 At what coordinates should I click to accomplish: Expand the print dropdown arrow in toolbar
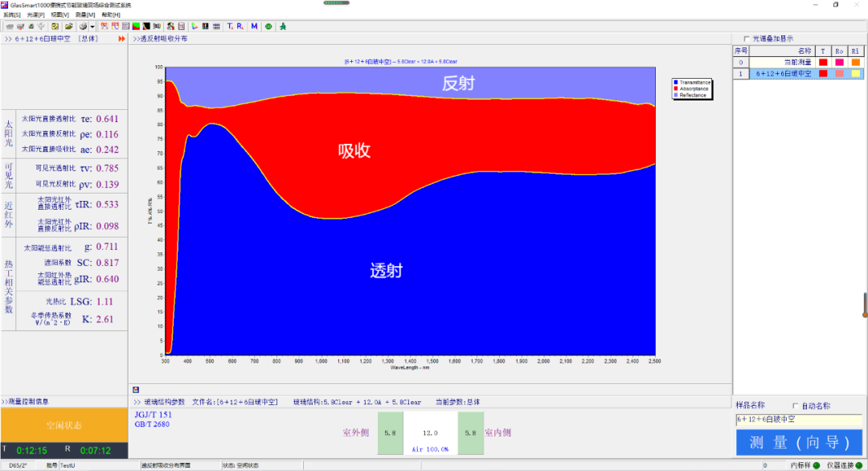[x=92, y=26]
